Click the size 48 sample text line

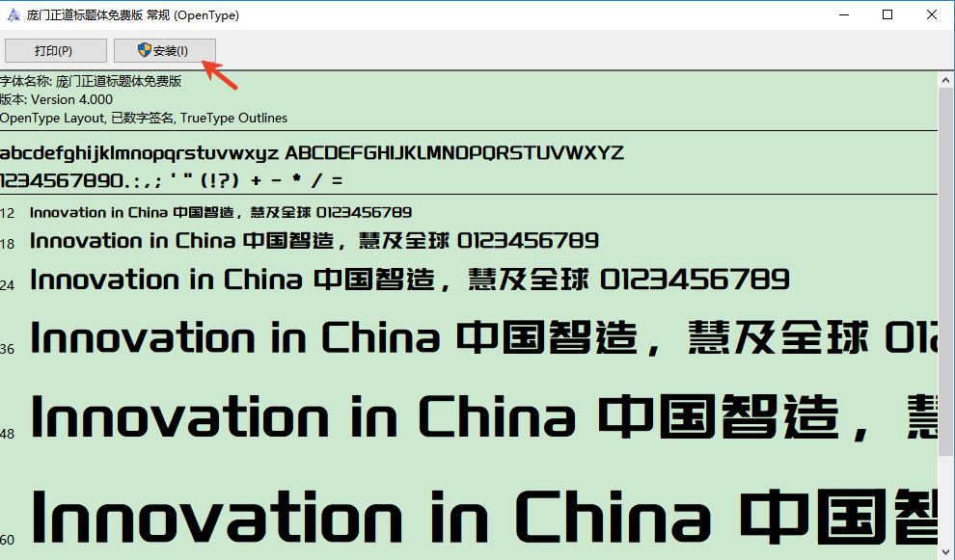click(x=483, y=416)
